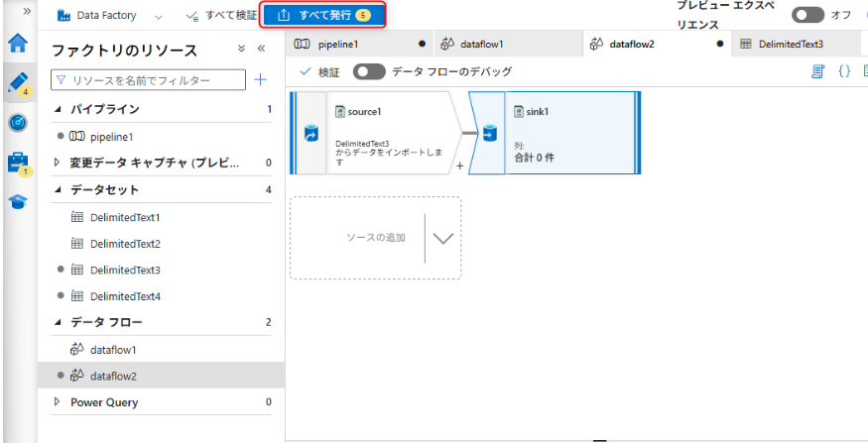Click the filter funnel icon
This screenshot has width=868, height=443.
[62, 80]
